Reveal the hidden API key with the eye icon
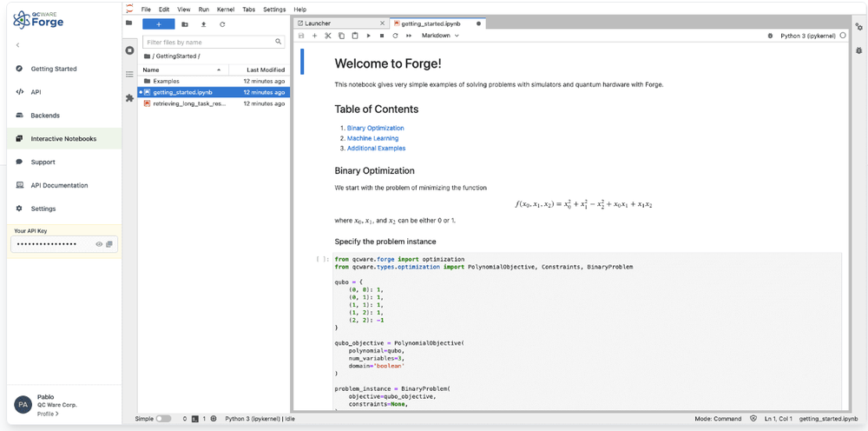This screenshot has height=431, width=868. point(99,244)
